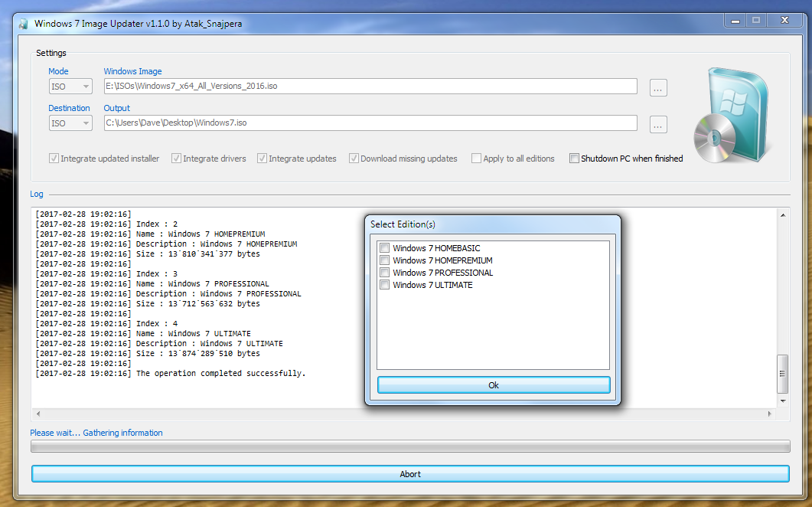The height and width of the screenshot is (507, 812).
Task: Click log scrollbar down arrow
Action: tap(783, 401)
